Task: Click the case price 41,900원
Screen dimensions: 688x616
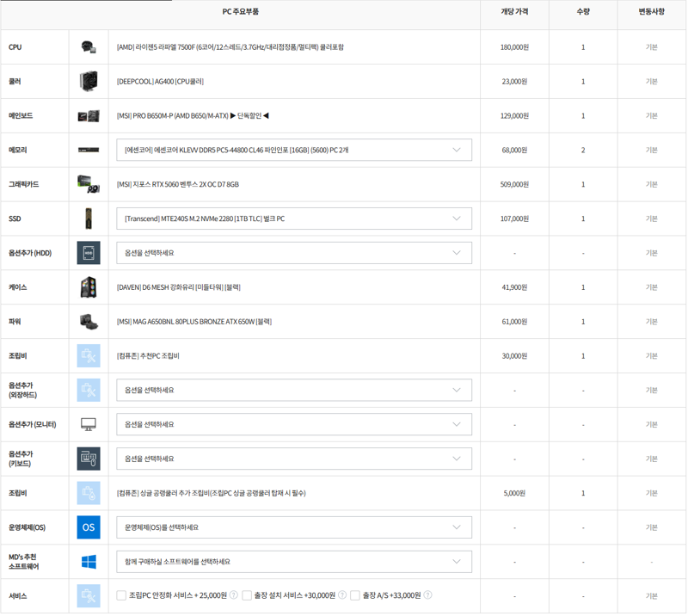Action: (x=514, y=287)
